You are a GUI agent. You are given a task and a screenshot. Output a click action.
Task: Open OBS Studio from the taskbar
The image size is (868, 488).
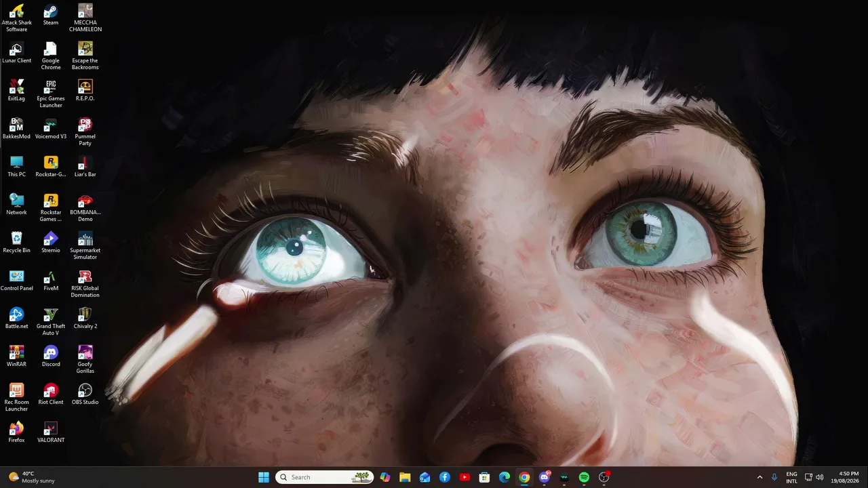[604, 477]
